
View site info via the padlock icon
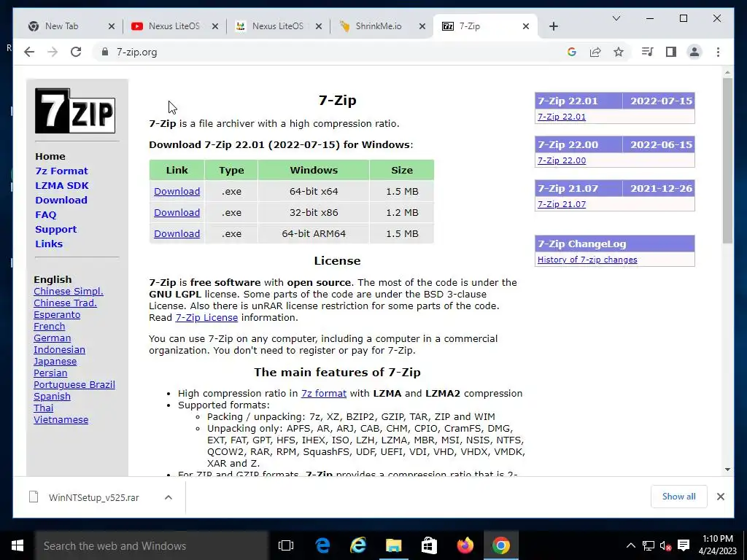tap(105, 52)
